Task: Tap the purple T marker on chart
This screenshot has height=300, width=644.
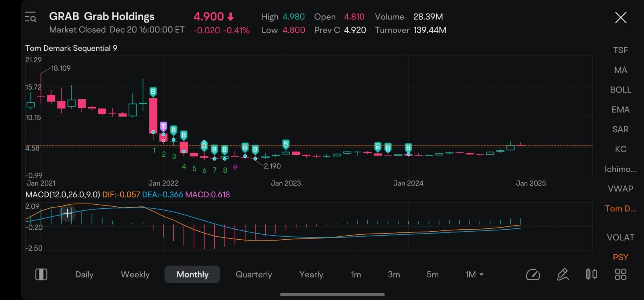Action: 163,126
